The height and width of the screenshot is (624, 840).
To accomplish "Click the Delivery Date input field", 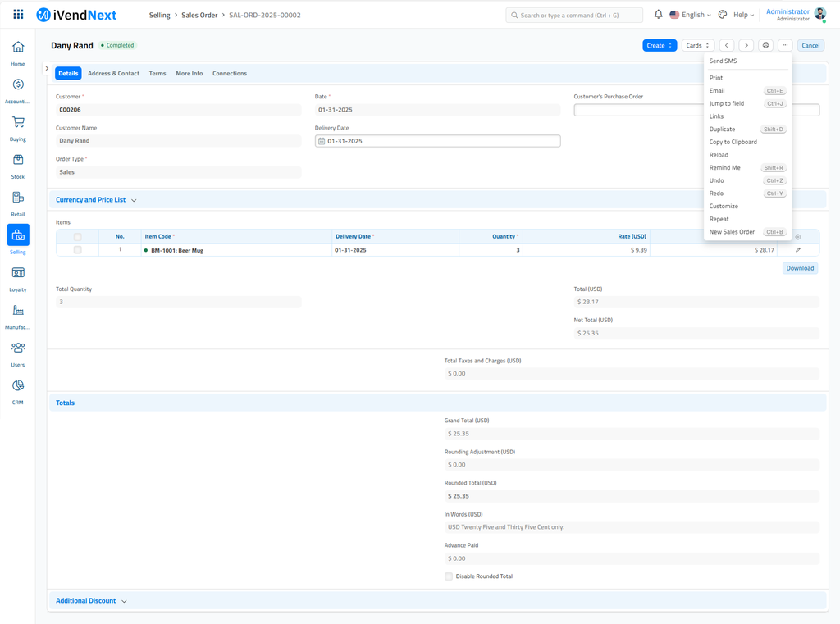I will [438, 141].
